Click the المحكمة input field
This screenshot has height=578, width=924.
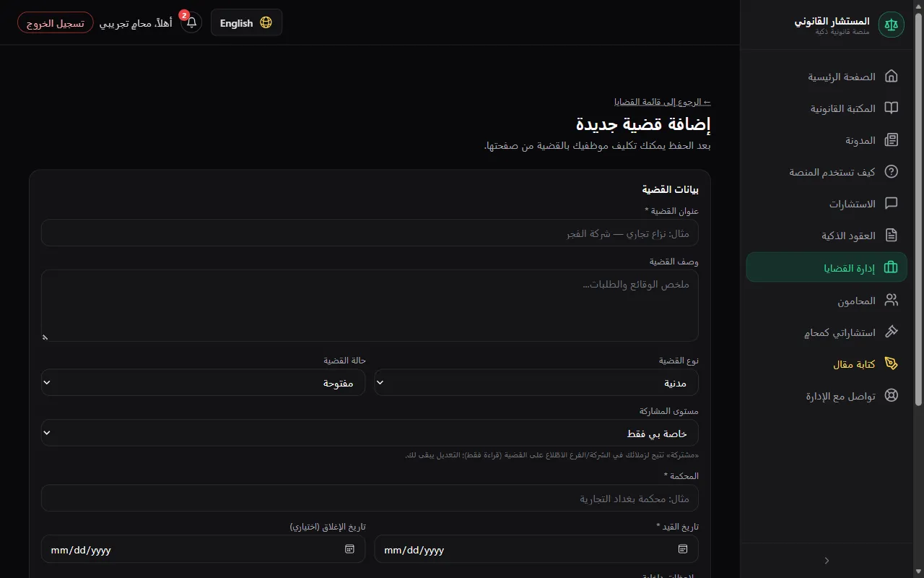point(370,498)
